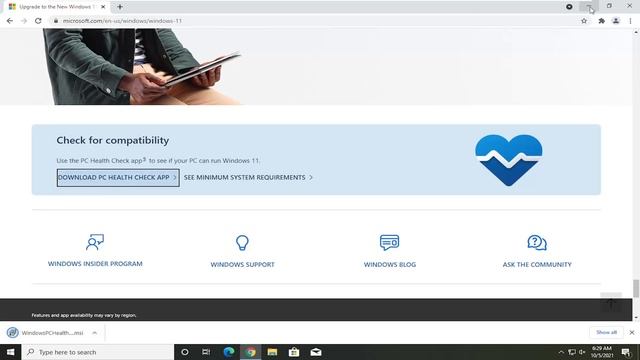
Task: Select the Upgrade to the New Windows tab
Action: (x=56, y=7)
